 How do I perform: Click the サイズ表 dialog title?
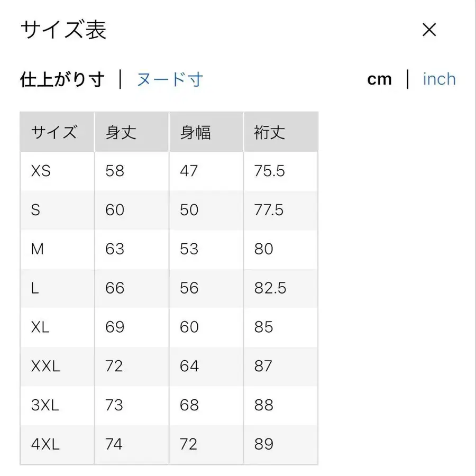[x=62, y=31]
